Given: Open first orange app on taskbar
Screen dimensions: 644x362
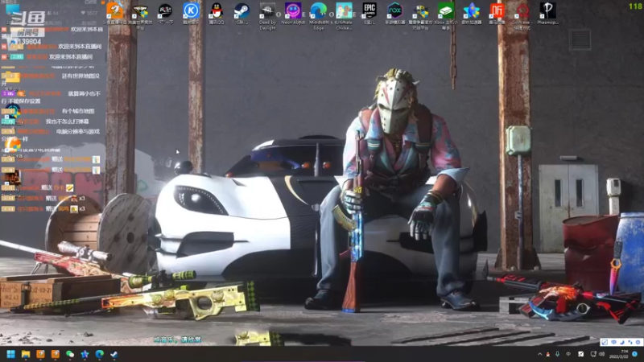Looking at the screenshot, I should (41, 354).
